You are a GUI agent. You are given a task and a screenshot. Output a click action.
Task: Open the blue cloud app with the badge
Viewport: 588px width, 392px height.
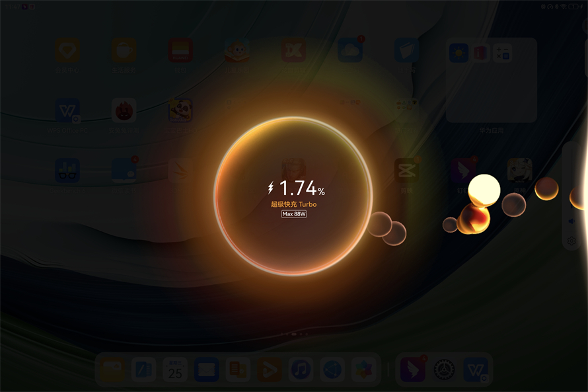click(350, 51)
